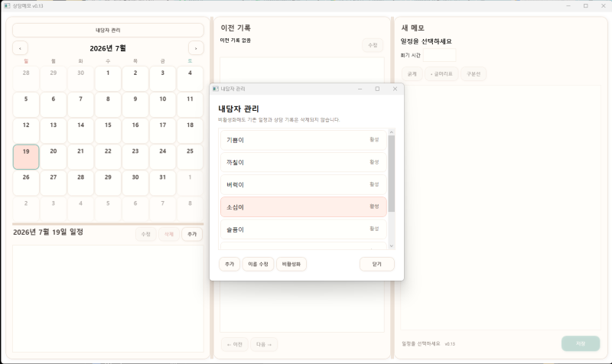Screen dimensions: 612x364
Task: Click 활성 status on 기쁨이 row
Action: (374, 140)
